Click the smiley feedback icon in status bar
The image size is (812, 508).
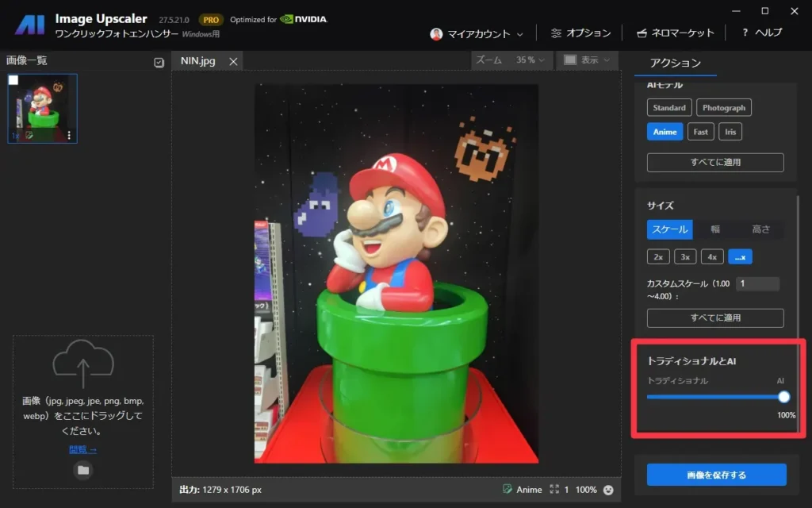coord(609,490)
